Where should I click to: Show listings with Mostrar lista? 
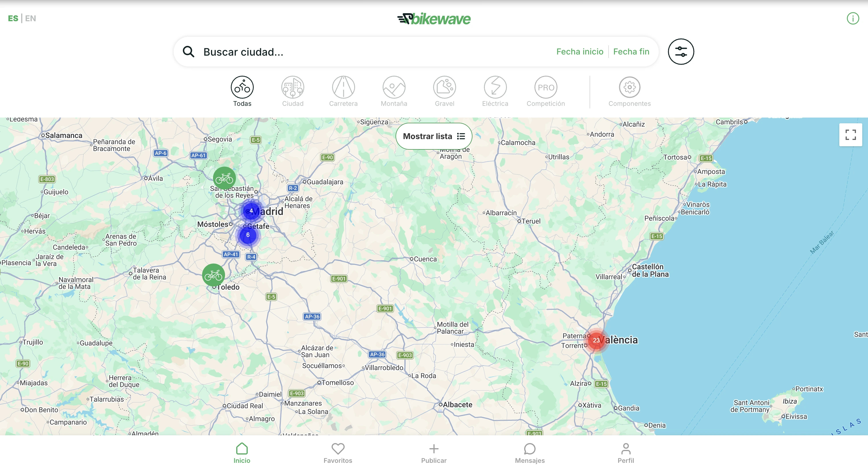434,136
